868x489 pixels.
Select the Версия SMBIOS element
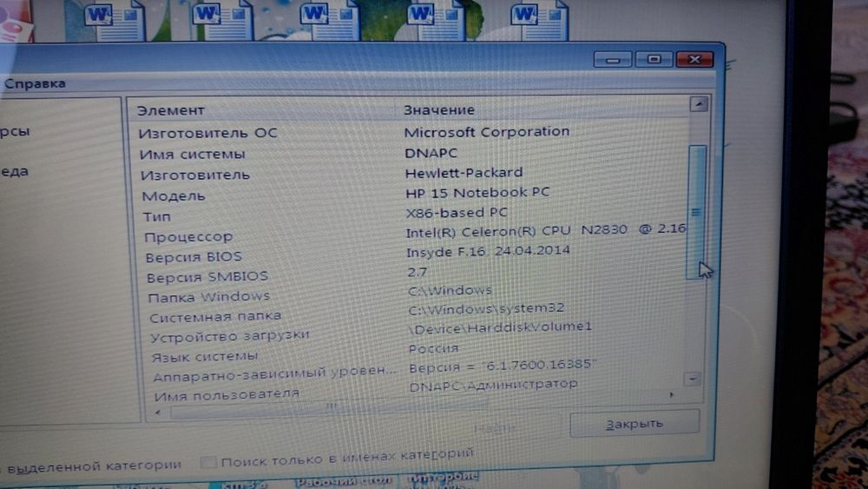pos(207,277)
